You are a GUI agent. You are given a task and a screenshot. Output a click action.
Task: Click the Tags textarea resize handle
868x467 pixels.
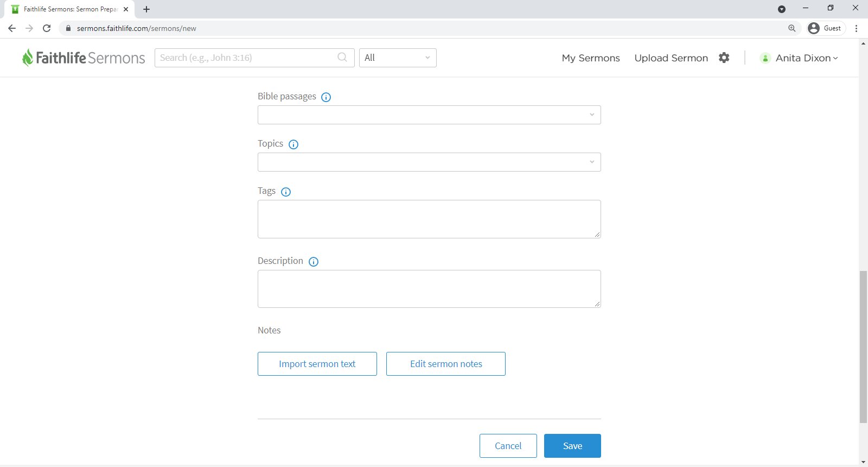pyautogui.click(x=597, y=235)
